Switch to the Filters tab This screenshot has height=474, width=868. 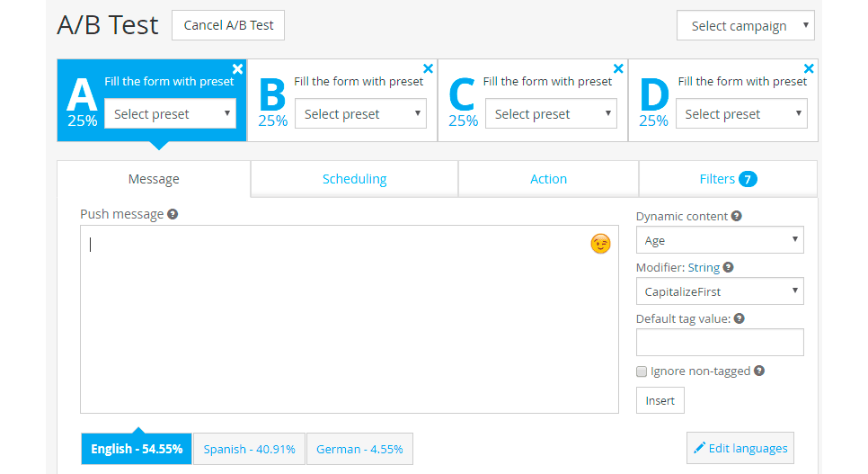pyautogui.click(x=728, y=179)
